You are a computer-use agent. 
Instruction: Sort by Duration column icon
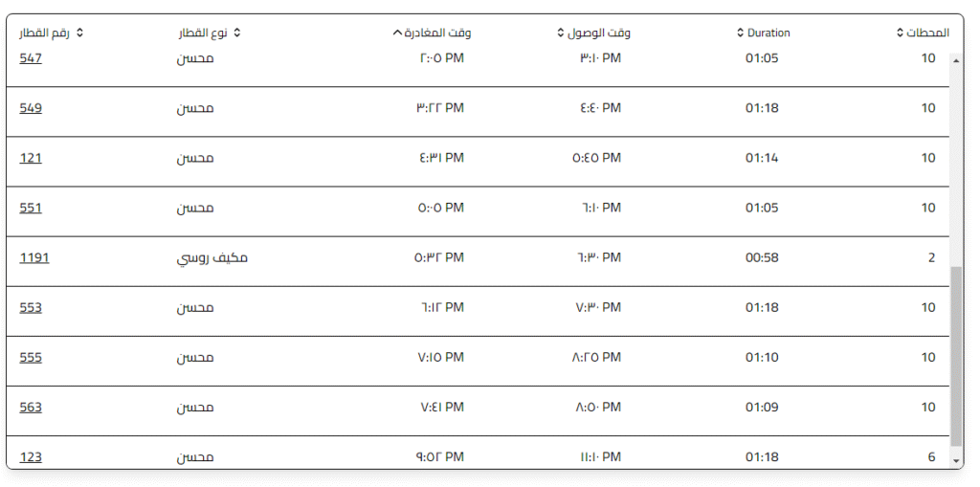point(740,33)
